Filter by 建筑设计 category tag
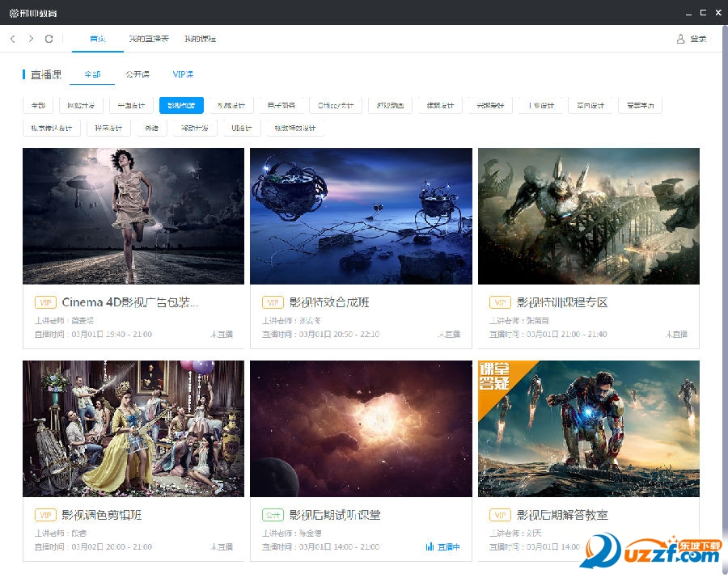 [440, 105]
